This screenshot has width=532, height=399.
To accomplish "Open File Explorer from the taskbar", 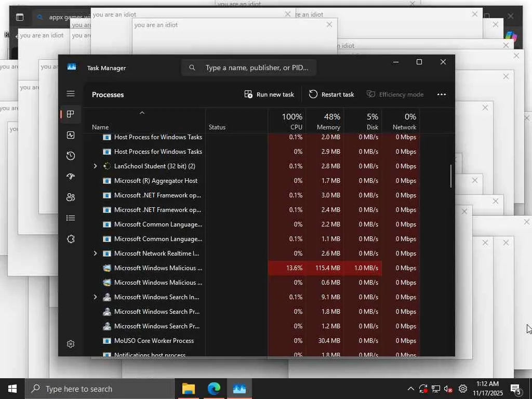I will pyautogui.click(x=188, y=389).
